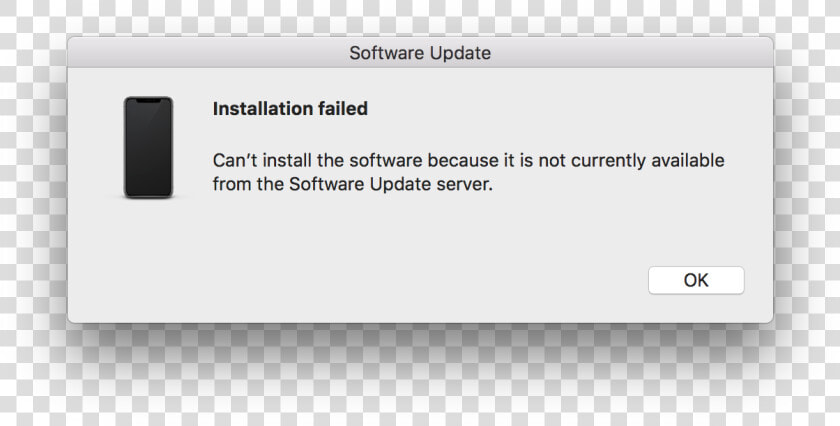The width and height of the screenshot is (840, 426).
Task: Click empty title bar area left of title
Action: click(x=209, y=53)
